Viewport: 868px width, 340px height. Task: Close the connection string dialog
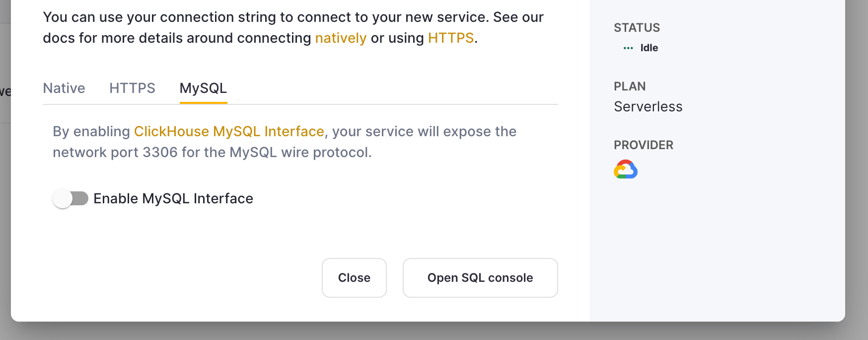point(354,277)
